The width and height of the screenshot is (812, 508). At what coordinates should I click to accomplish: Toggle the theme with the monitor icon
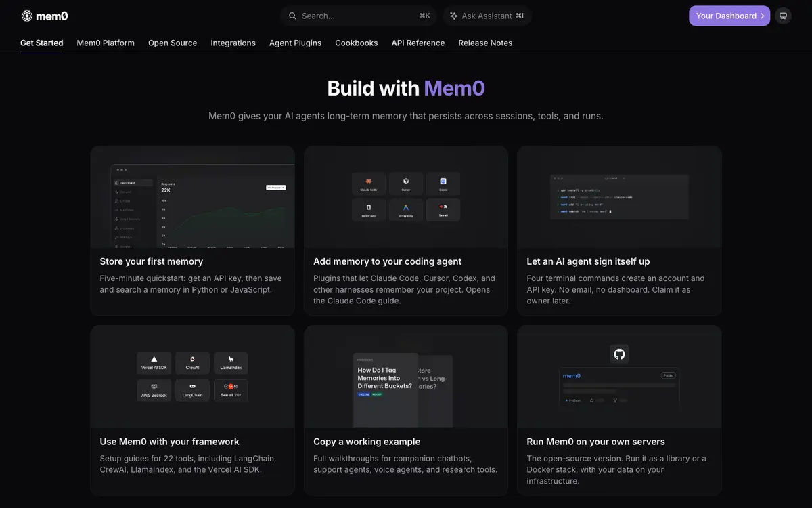[x=783, y=16]
